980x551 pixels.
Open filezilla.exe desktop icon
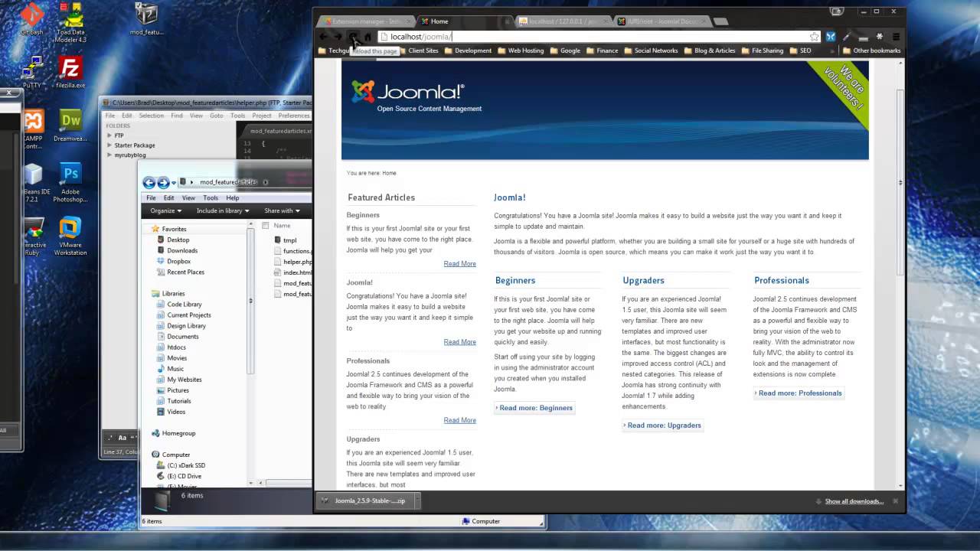[70, 73]
